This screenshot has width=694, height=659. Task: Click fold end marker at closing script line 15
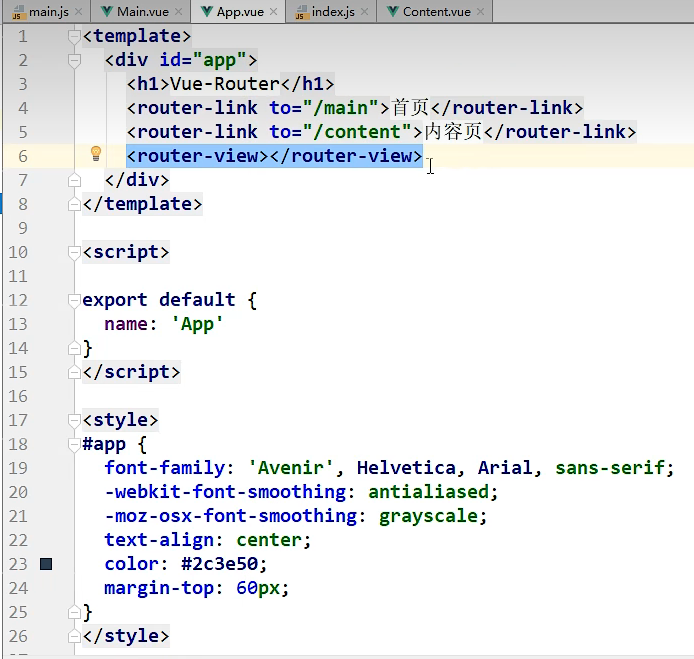pyautogui.click(x=74, y=372)
